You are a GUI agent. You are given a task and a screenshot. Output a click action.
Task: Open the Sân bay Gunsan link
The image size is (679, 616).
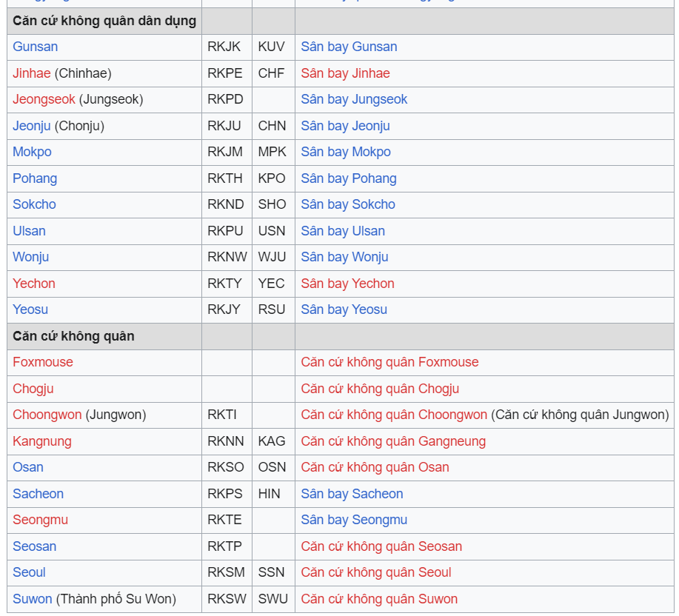click(x=349, y=47)
